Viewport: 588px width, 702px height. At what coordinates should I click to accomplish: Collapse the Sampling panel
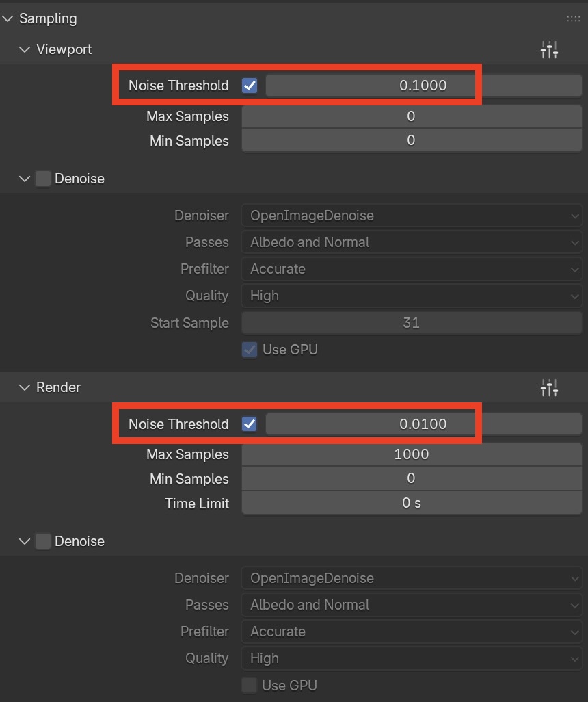(x=8, y=18)
